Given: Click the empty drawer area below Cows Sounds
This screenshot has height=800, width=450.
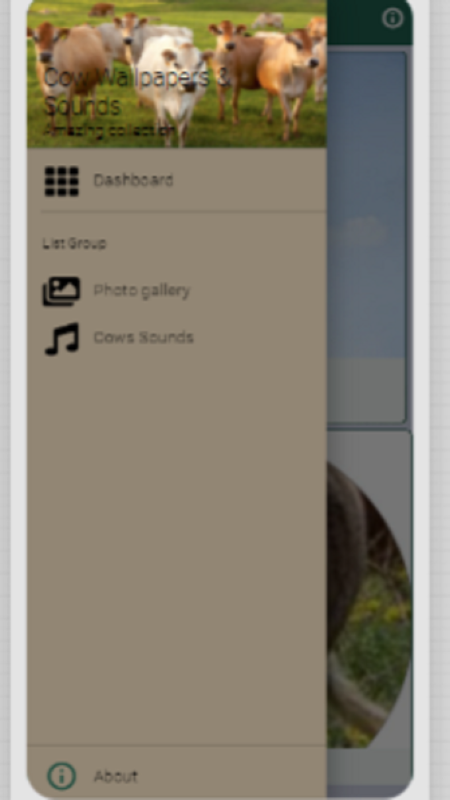Looking at the screenshot, I should coord(177,551).
